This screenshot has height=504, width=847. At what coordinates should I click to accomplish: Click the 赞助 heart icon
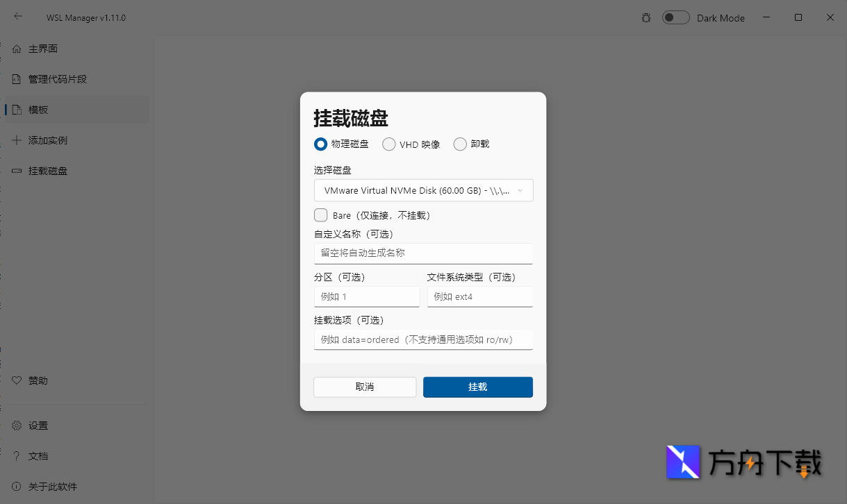point(17,380)
